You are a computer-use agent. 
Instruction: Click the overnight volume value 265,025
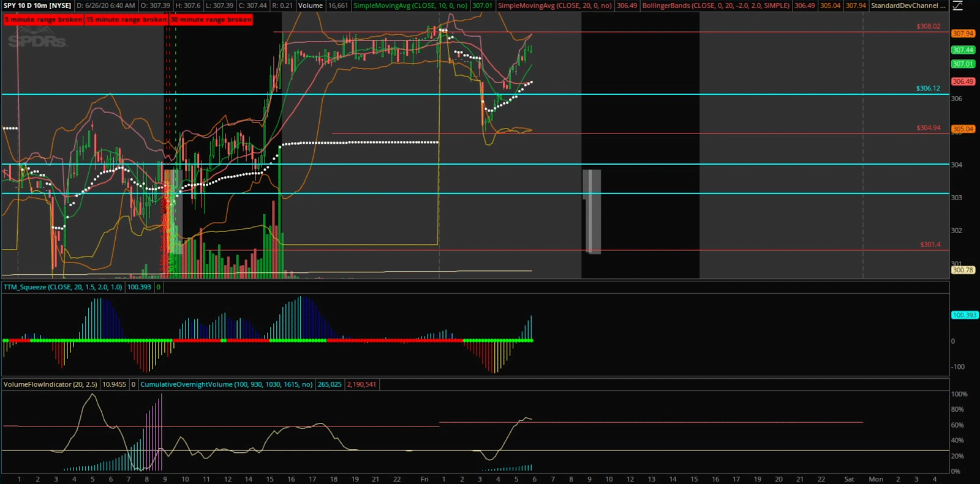coord(330,384)
